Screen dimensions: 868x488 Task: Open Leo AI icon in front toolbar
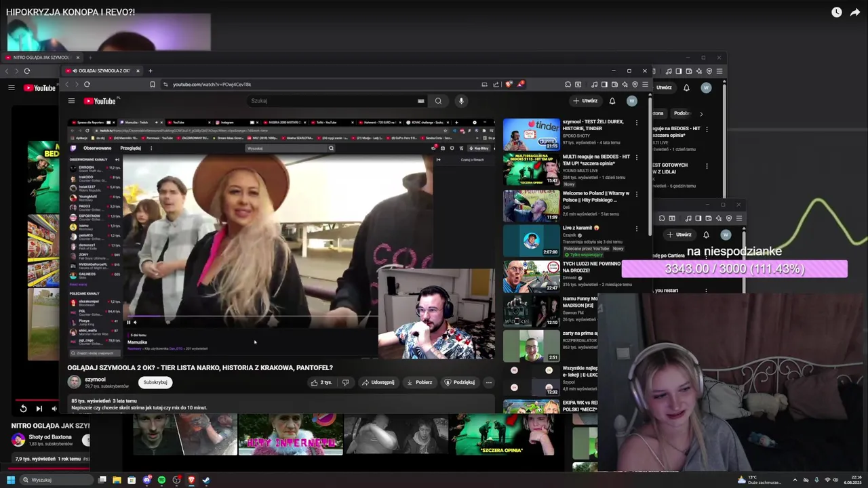pos(625,84)
